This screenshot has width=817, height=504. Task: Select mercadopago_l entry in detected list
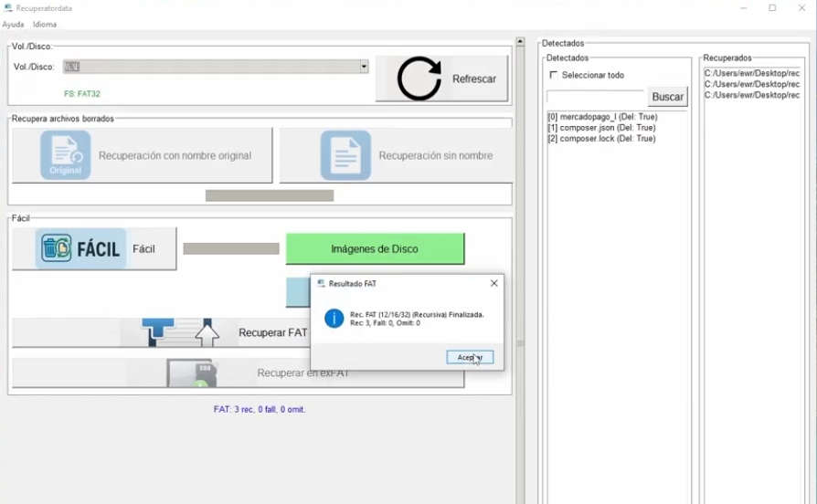pos(601,117)
